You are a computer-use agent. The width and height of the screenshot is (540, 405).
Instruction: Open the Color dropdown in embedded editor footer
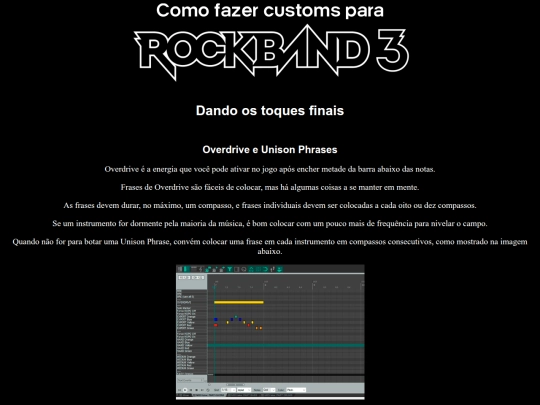(x=296, y=390)
